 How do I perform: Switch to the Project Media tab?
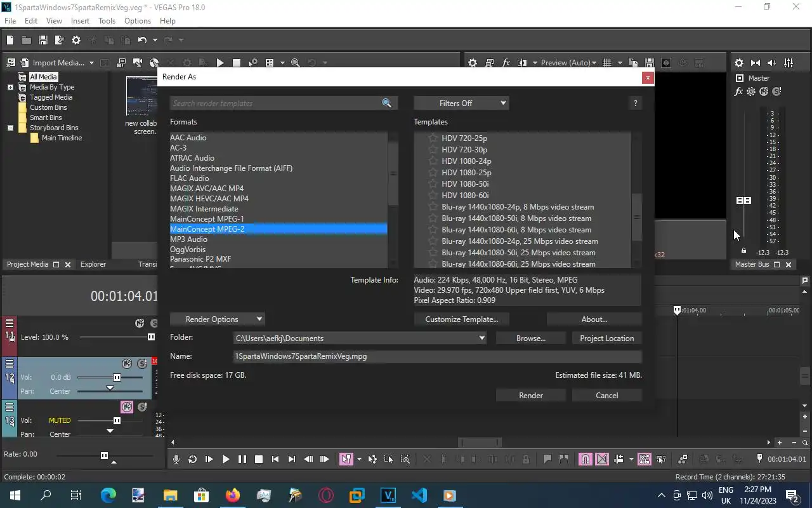click(27, 264)
